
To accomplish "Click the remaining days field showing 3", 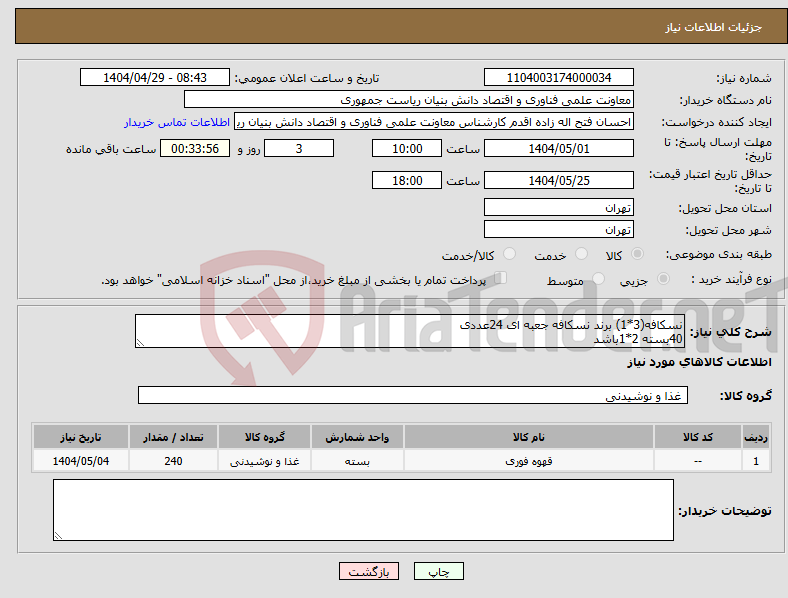I will (299, 148).
